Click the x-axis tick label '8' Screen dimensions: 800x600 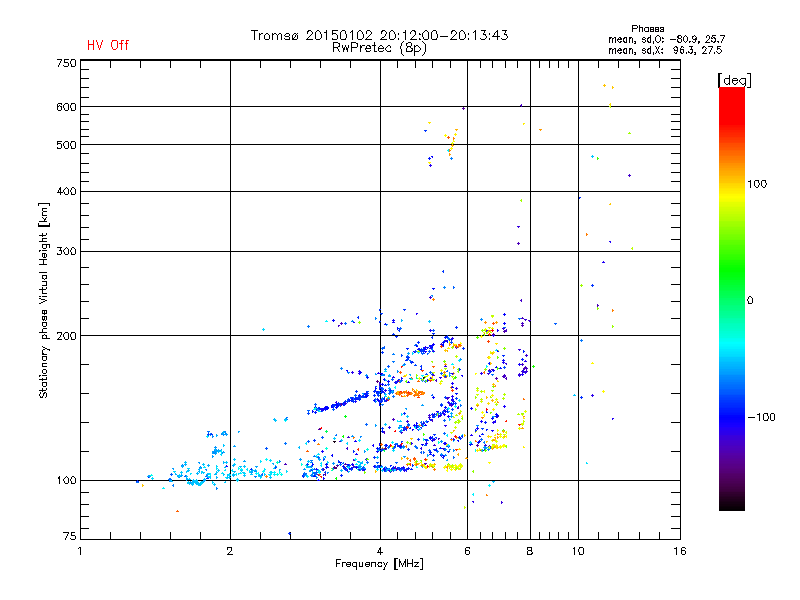(x=530, y=551)
